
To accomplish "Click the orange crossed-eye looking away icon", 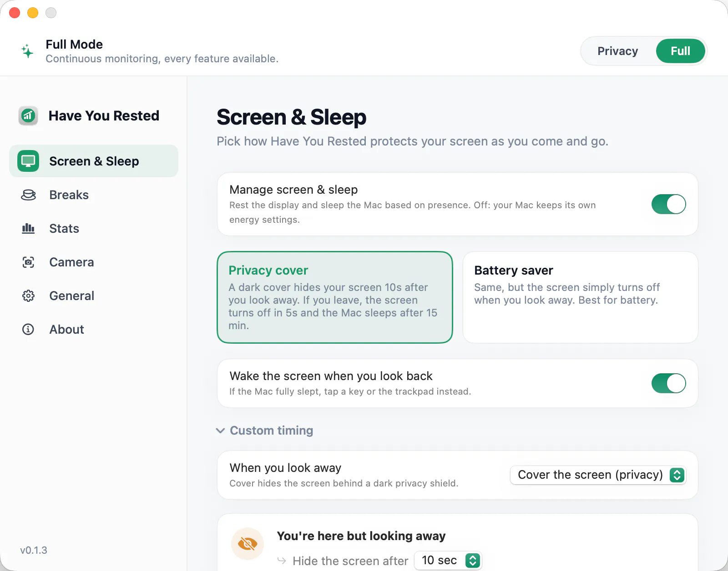I will tap(248, 544).
